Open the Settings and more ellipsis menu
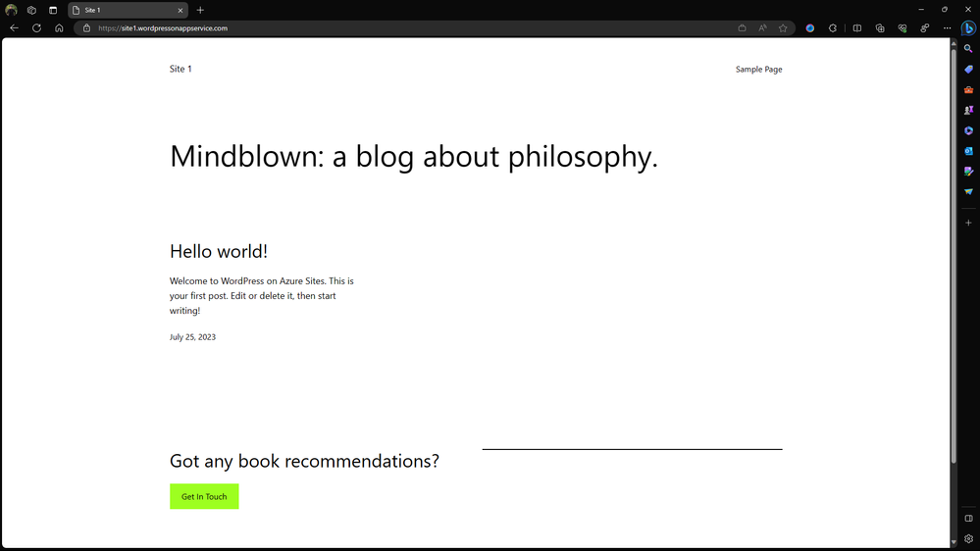Screen dimensions: 980x551 coord(948,28)
